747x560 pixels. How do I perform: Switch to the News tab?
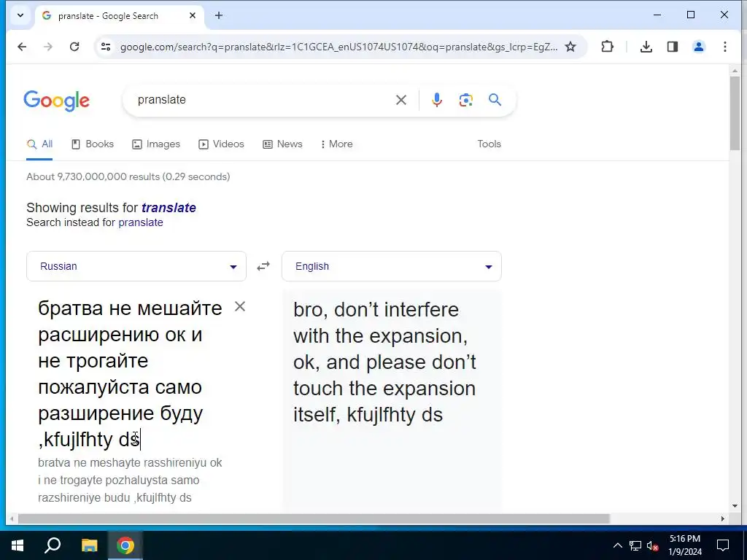[282, 144]
